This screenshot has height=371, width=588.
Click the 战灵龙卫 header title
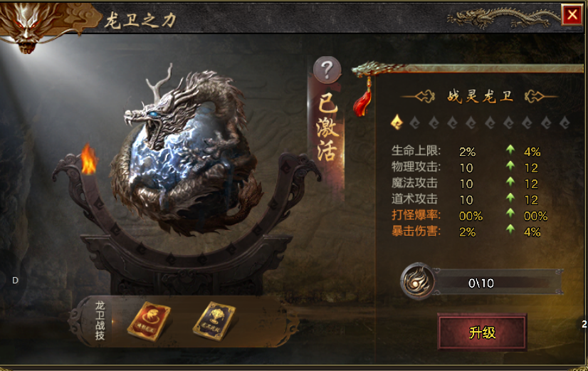point(481,96)
